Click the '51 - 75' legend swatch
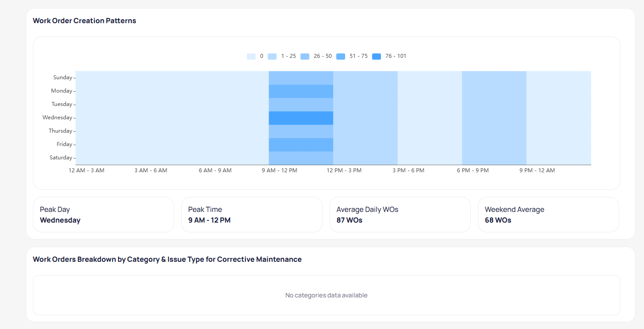The height and width of the screenshot is (329, 644). click(341, 57)
